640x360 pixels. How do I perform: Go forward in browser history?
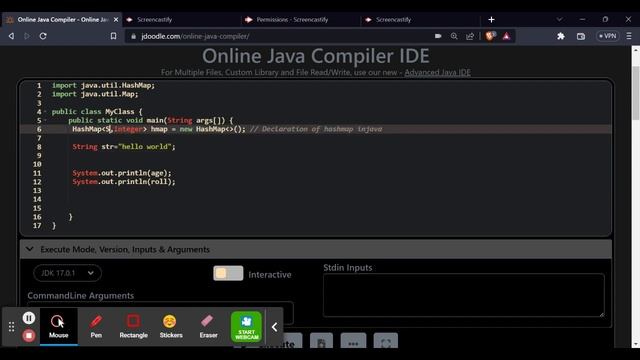tap(27, 36)
